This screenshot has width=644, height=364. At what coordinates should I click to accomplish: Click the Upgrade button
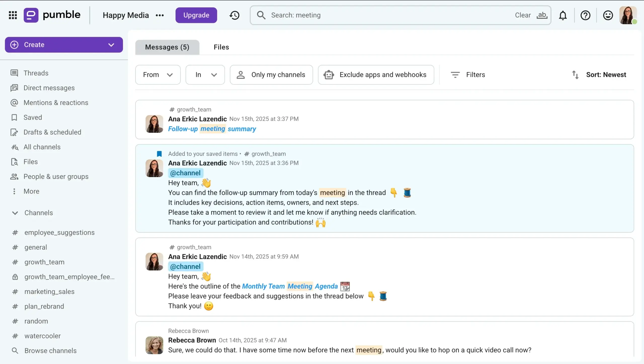[x=196, y=15]
